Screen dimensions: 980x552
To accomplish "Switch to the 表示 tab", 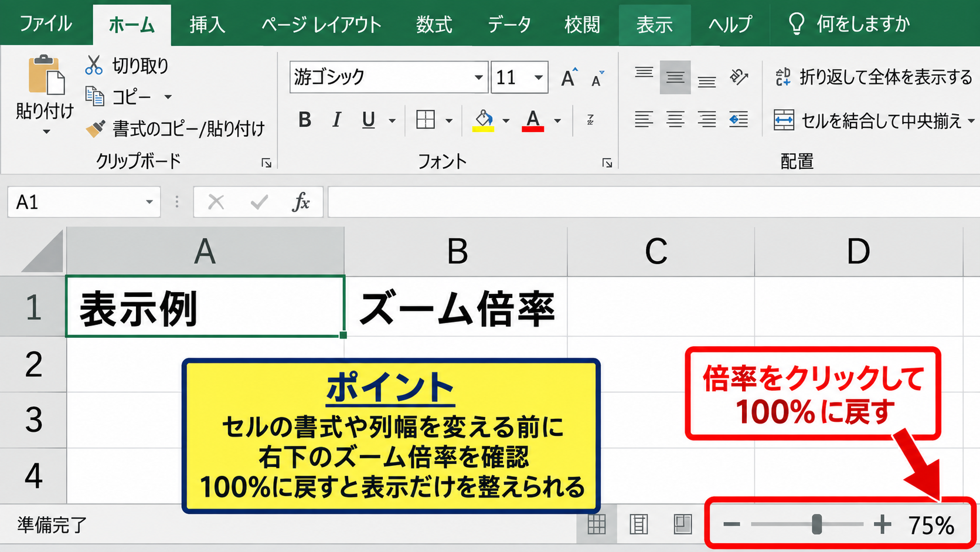I will [x=655, y=25].
